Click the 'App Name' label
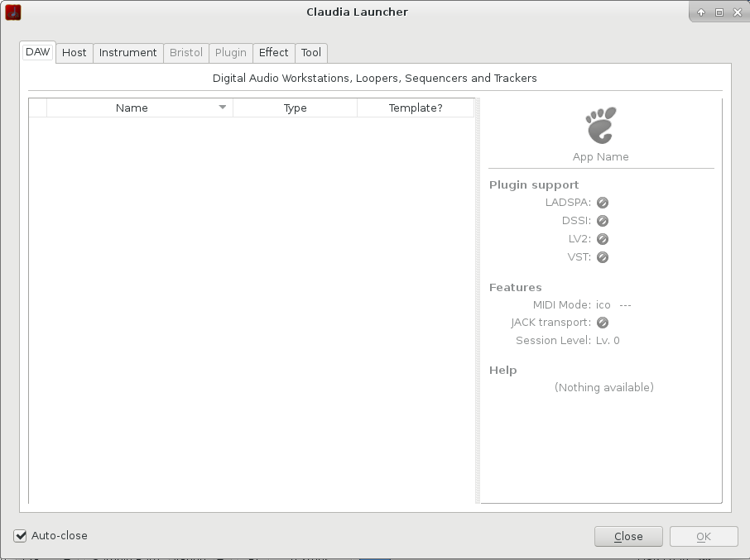 coord(601,156)
